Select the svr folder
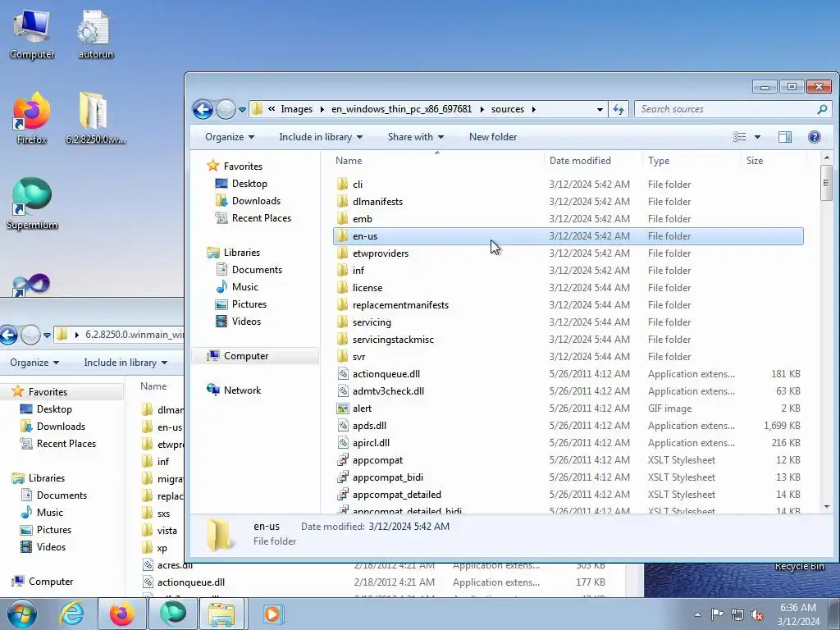840x630 pixels. (x=568, y=357)
